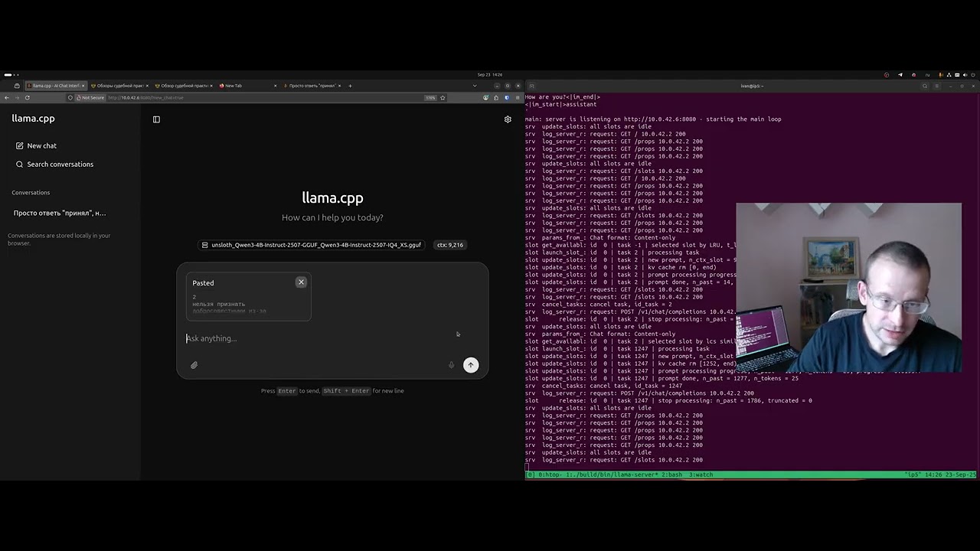Open llama.cpp settings gear icon
This screenshot has width=980, height=551.
coord(508,119)
